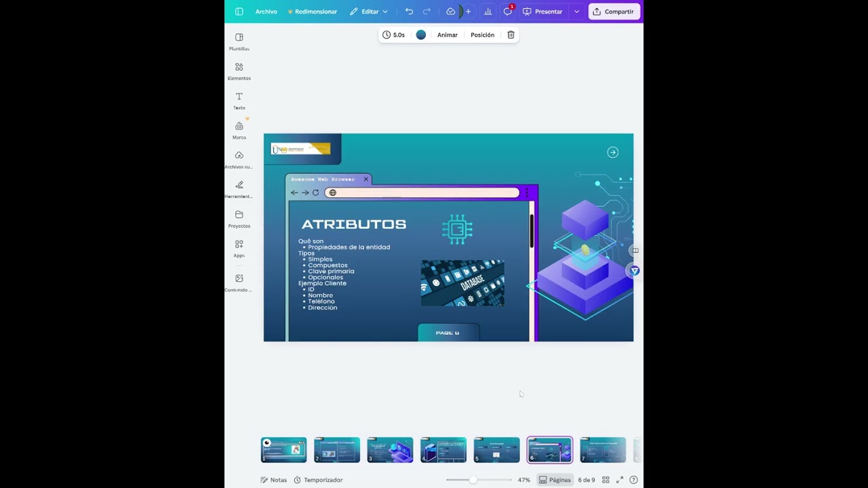Open the analytics chart icon

pos(488,12)
